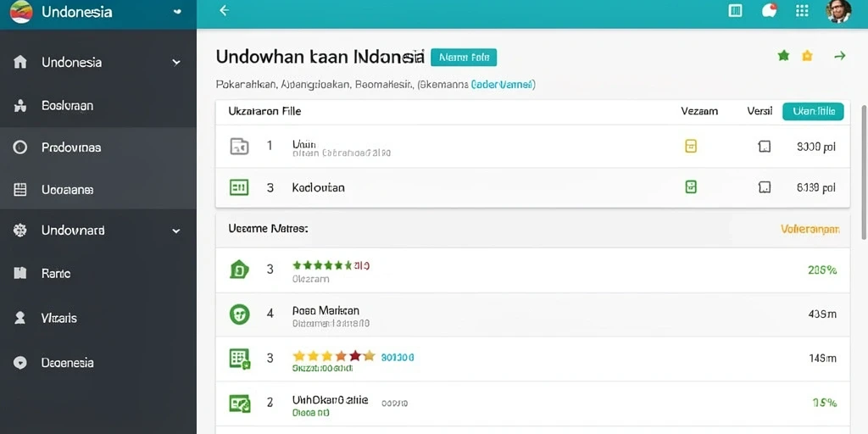This screenshot has height=434, width=868.
Task: Click the person icon beside Vlsaris
Action: tap(20, 318)
